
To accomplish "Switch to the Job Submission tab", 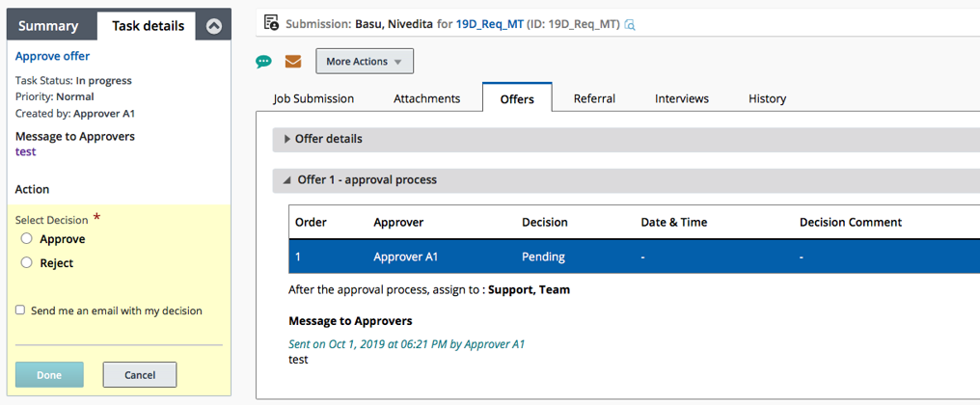I will 313,98.
